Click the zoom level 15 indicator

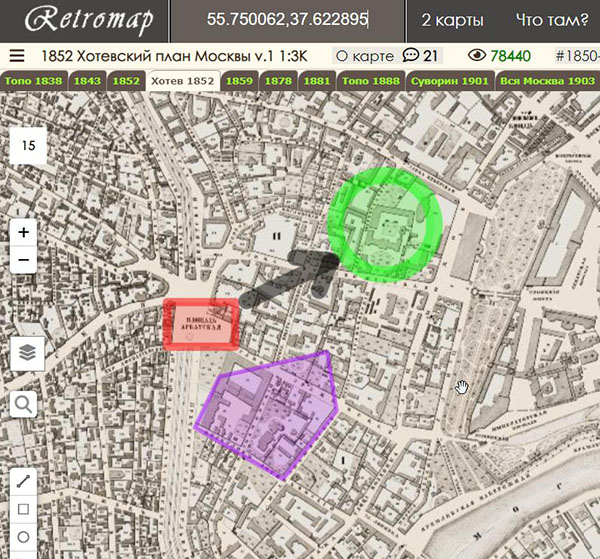(28, 146)
